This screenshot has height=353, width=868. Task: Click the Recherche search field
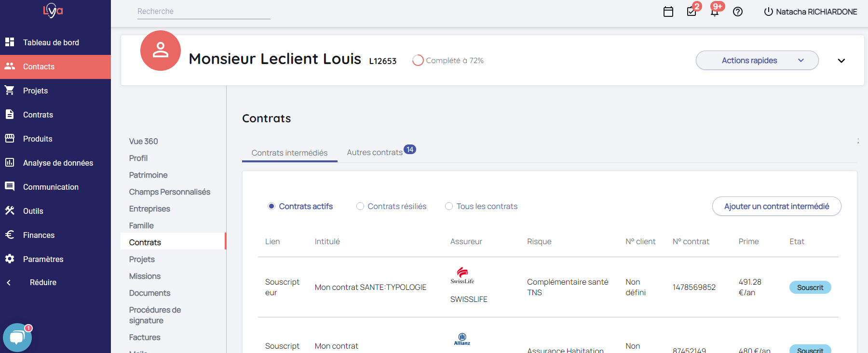click(x=203, y=12)
